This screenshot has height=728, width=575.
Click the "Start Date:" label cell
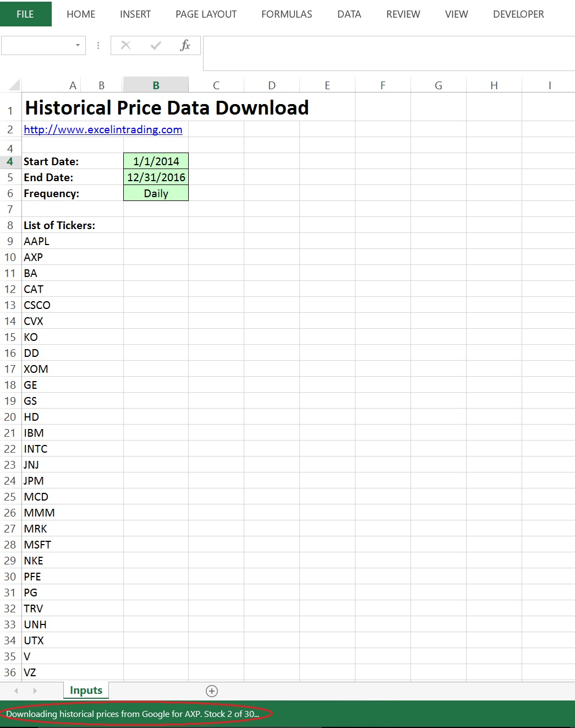pos(73,161)
